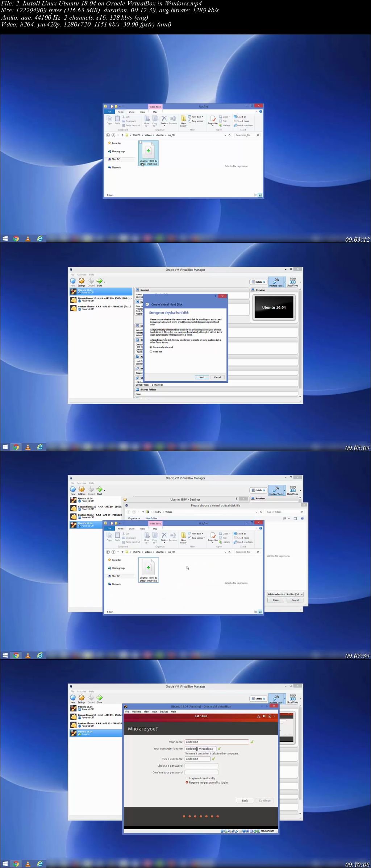The width and height of the screenshot is (371, 868).
Task: Open New item dropdown in Explorer, 00:03:12 frame
Action: coord(196,117)
